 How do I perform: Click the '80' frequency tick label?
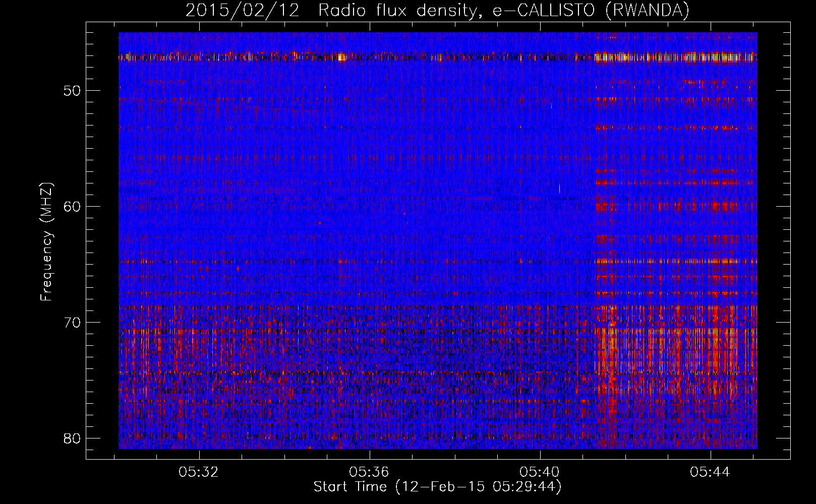(x=73, y=438)
